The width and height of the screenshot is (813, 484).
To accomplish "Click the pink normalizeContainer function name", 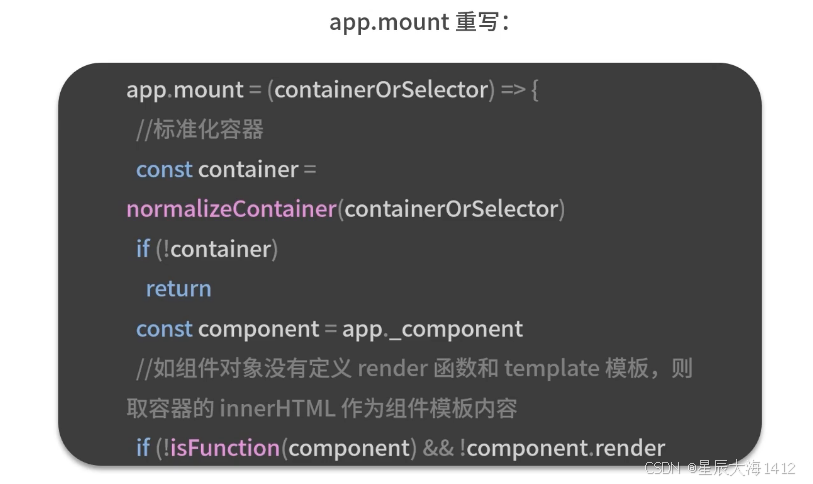I will click(231, 209).
